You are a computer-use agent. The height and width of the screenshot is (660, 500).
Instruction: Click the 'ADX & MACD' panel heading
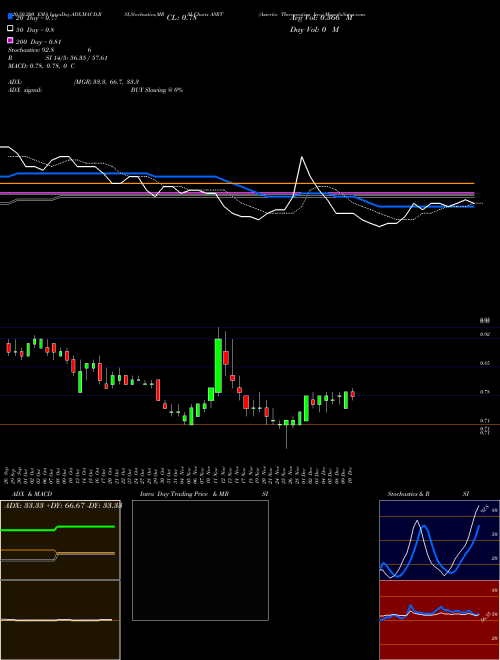tap(32, 494)
